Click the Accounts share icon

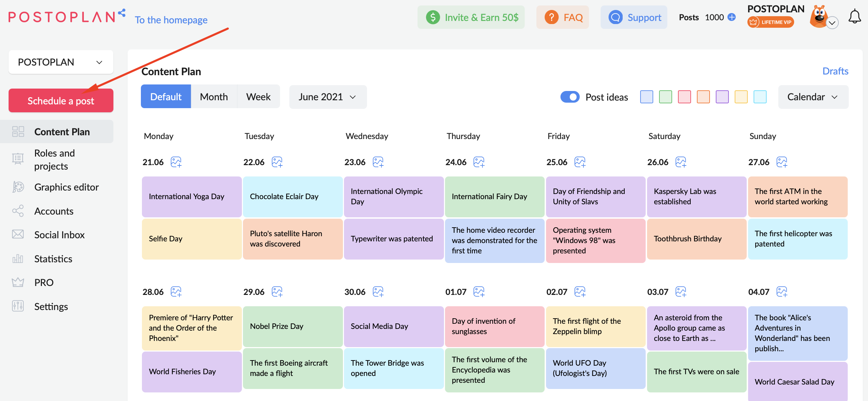coord(18,211)
